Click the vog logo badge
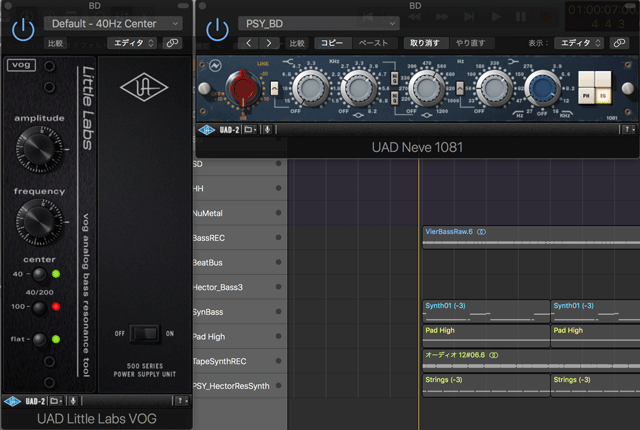Viewport: 640px width, 430px height. 21,65
